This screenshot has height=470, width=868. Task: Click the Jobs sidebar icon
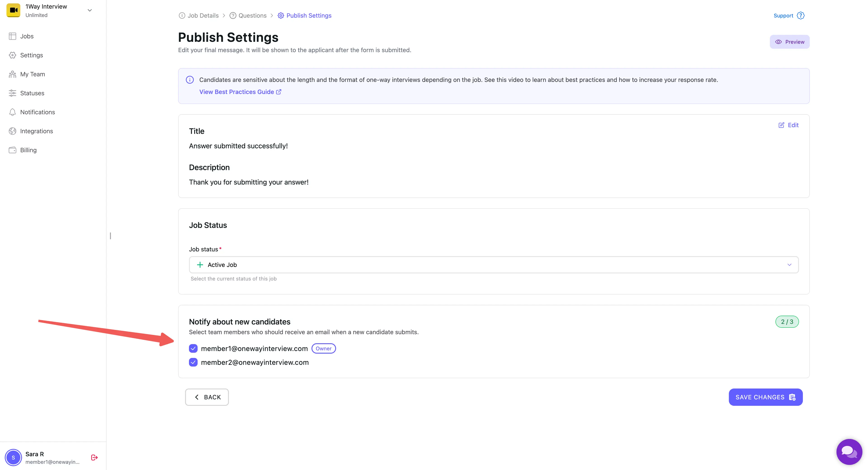point(12,36)
